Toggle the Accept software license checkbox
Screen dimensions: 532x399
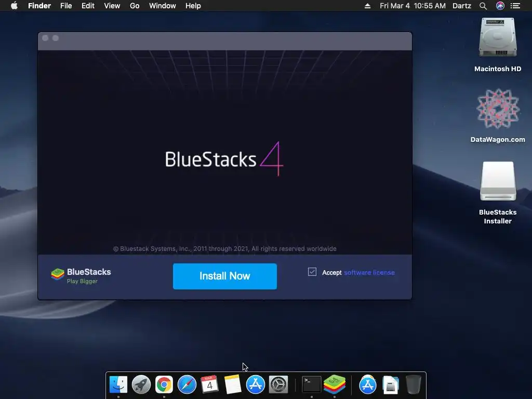[x=312, y=272]
